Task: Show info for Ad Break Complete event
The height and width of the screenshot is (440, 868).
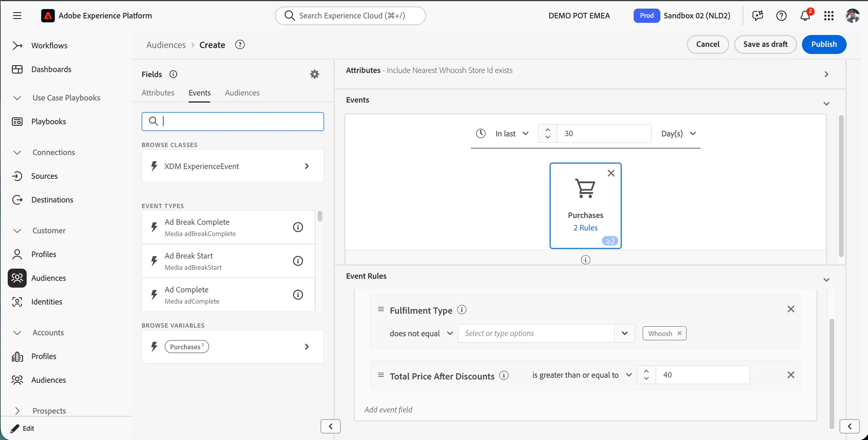Action: pyautogui.click(x=298, y=227)
